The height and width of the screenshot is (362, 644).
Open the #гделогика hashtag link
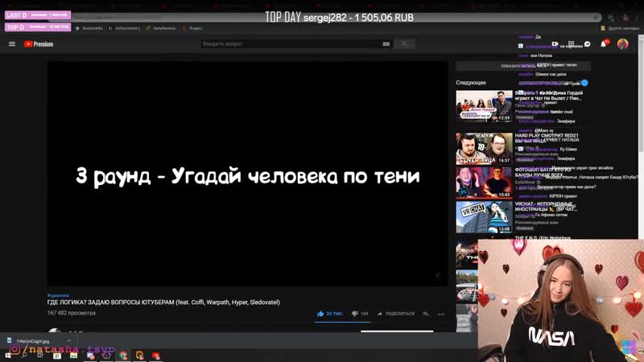58,295
